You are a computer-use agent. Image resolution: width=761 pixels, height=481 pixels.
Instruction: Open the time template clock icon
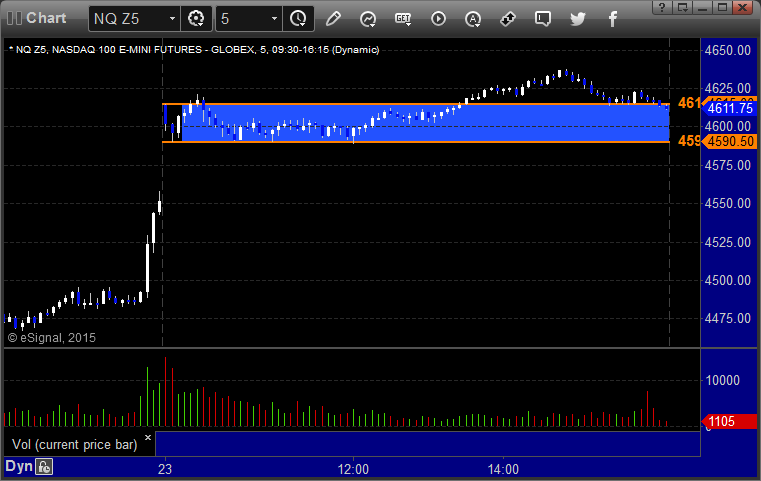click(298, 18)
